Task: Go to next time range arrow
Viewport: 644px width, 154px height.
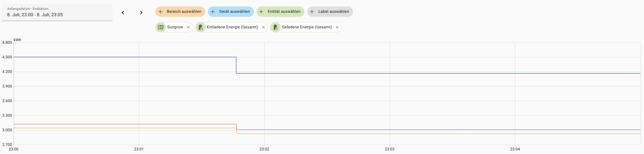Action: coord(141,13)
